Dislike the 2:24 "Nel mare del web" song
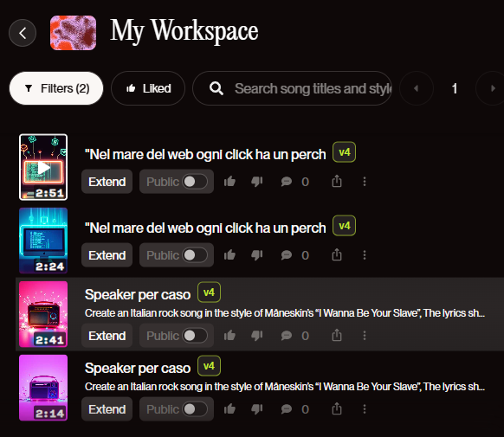The width and height of the screenshot is (504, 437). click(x=257, y=255)
